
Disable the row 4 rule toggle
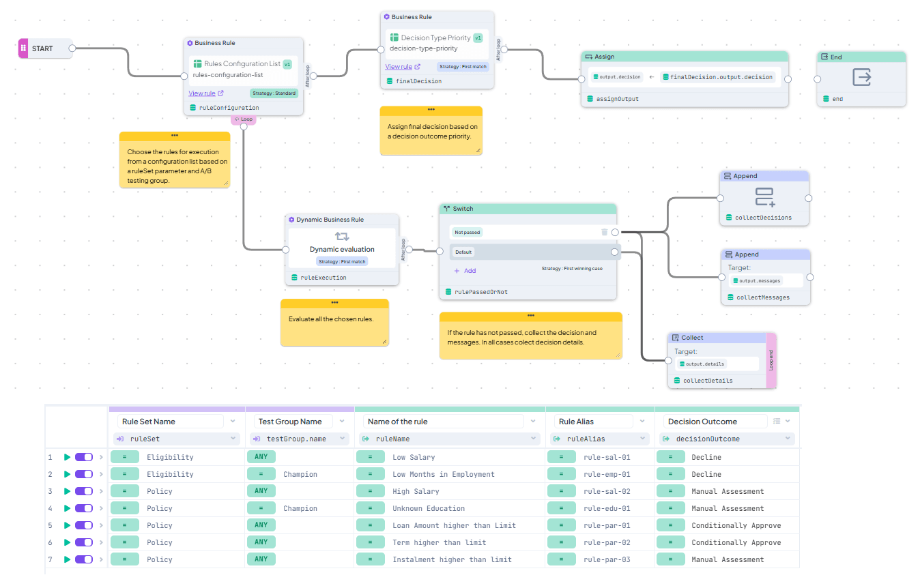tap(84, 508)
